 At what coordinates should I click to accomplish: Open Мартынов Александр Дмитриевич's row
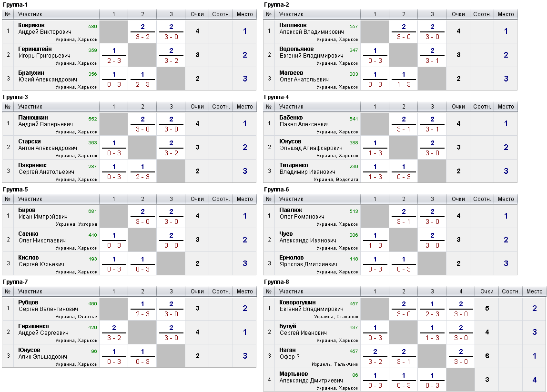coord(405,380)
